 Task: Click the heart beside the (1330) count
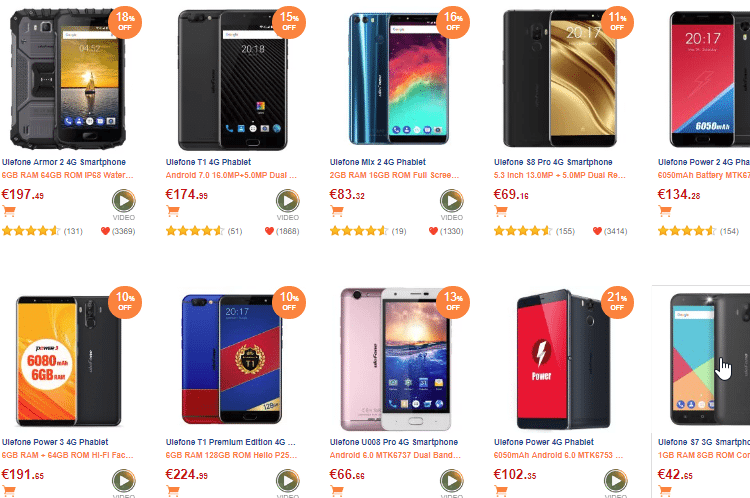pyautogui.click(x=433, y=231)
